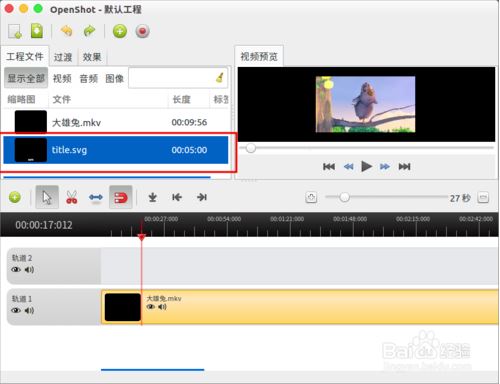Click the green window maximize button
The image size is (500, 384).
(x=38, y=8)
